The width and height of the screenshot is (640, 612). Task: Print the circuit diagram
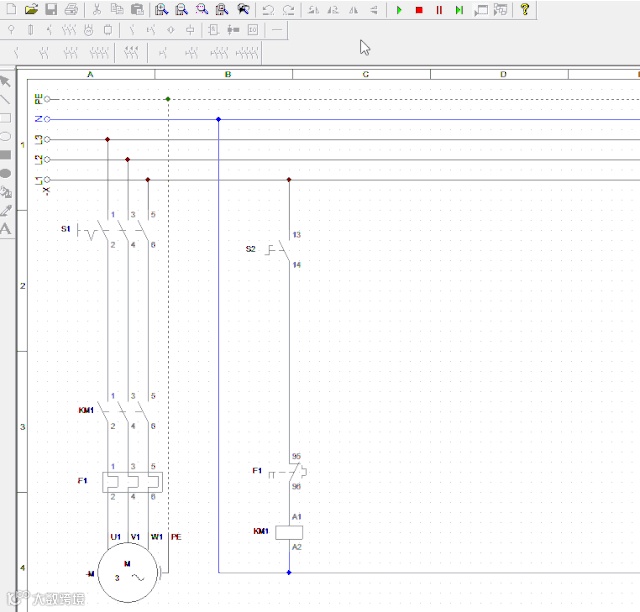[71, 10]
